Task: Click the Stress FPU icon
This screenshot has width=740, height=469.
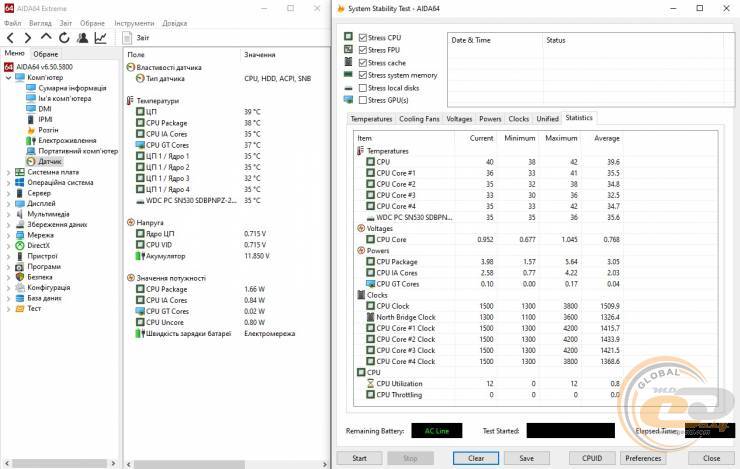Action: click(x=348, y=49)
